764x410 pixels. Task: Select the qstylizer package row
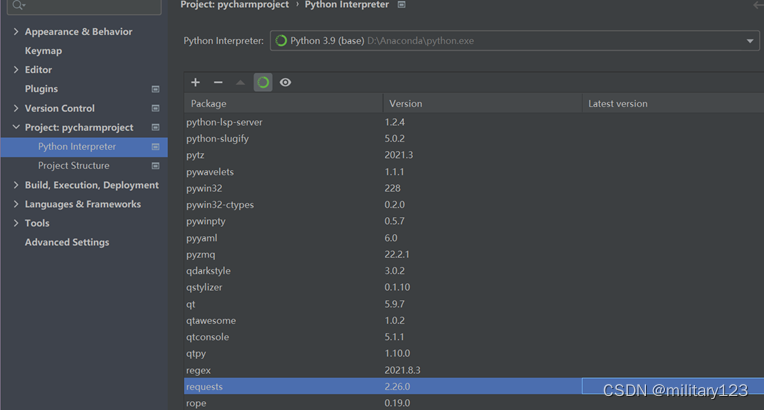point(474,288)
